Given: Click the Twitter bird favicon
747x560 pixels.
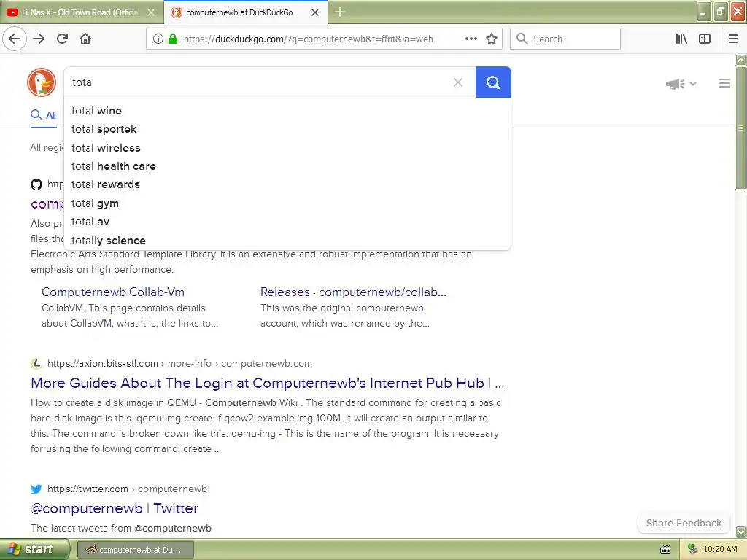Looking at the screenshot, I should click(36, 489).
